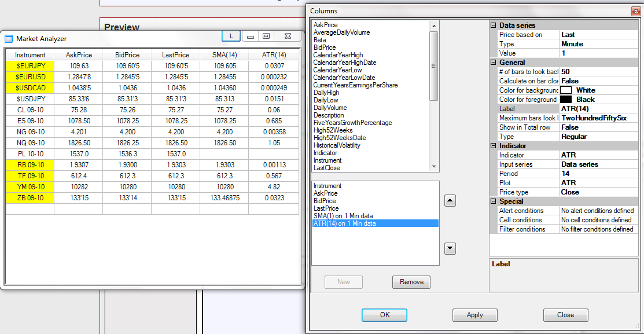This screenshot has height=334, width=644.
Task: Collapse the Special property section
Action: [x=493, y=201]
